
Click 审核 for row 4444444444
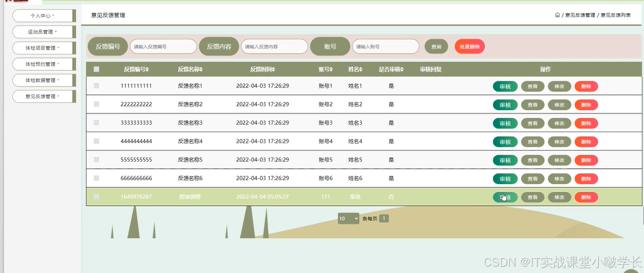505,142
